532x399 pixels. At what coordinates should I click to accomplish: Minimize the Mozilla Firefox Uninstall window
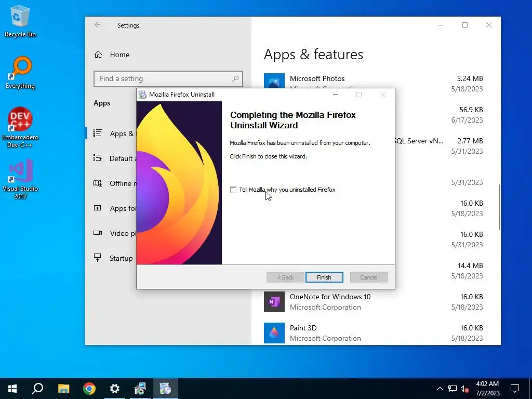pos(336,95)
